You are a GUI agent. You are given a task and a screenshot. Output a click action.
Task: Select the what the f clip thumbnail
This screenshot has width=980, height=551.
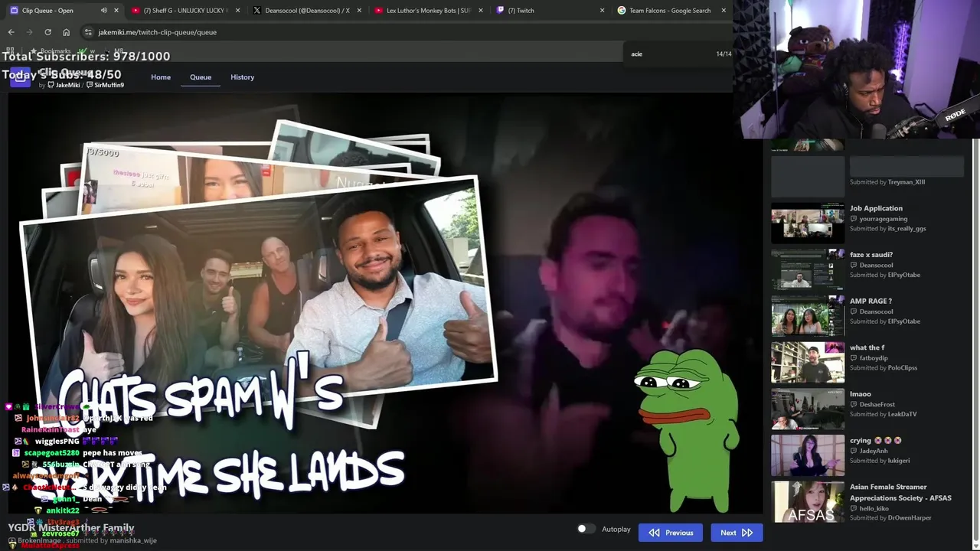click(808, 362)
